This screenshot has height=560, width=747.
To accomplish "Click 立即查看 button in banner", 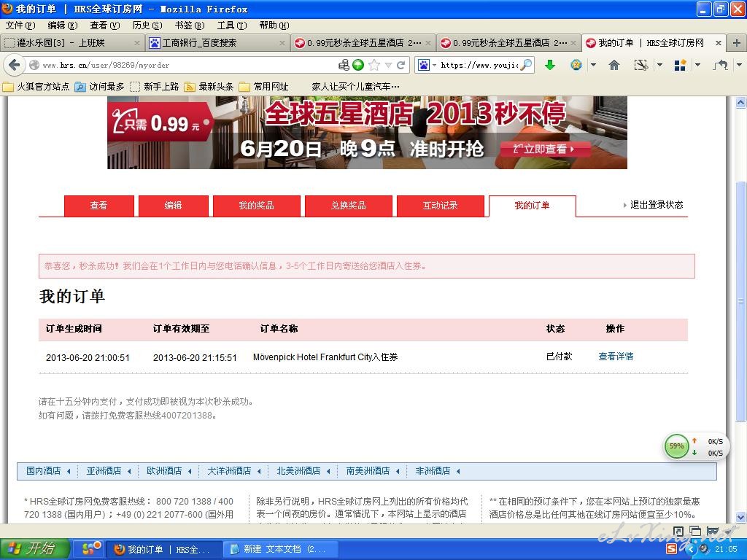I will 545,149.
